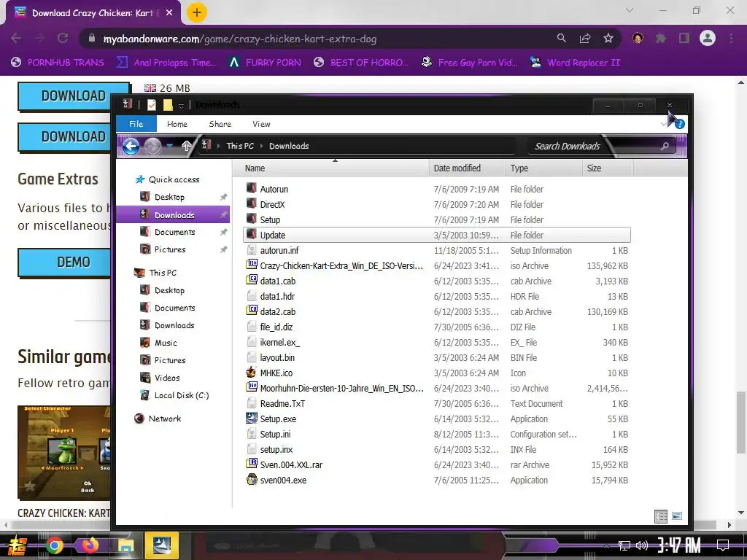Open a new Chrome tab

(196, 12)
